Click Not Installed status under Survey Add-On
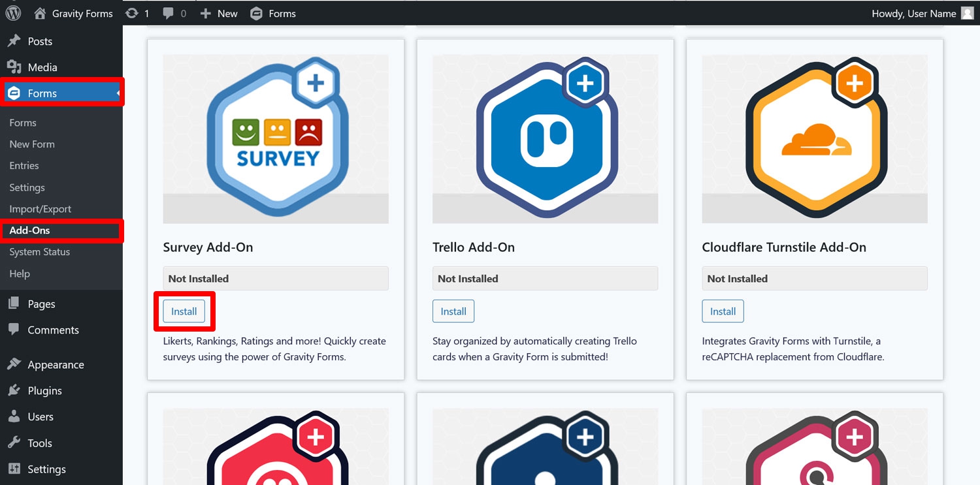This screenshot has height=485, width=980. click(276, 279)
